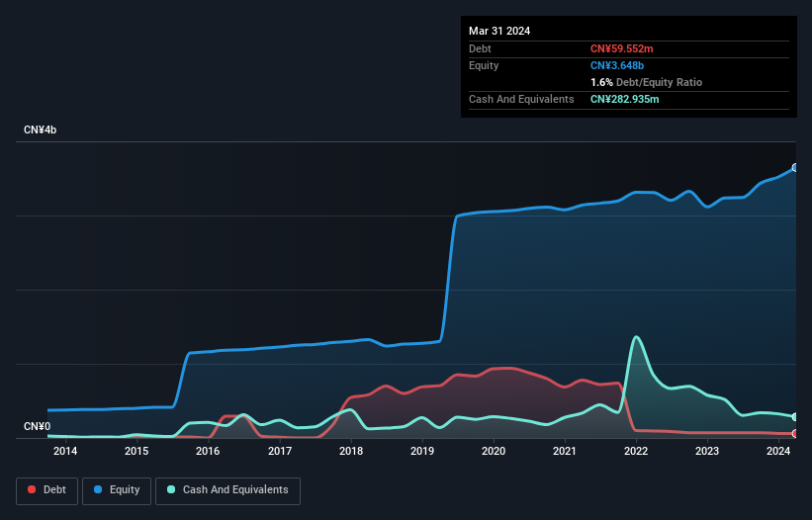Click the 2023 x-axis label
Screen dimensions: 812x520
[x=707, y=451]
